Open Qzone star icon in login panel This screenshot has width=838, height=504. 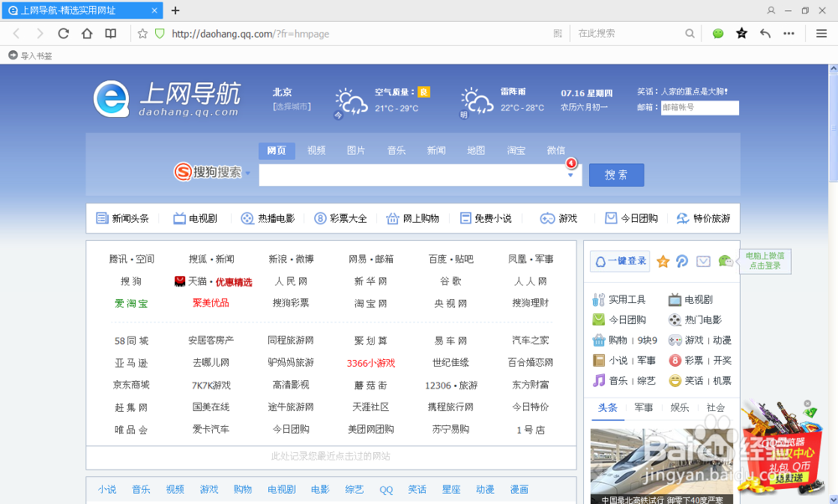pyautogui.click(x=663, y=261)
